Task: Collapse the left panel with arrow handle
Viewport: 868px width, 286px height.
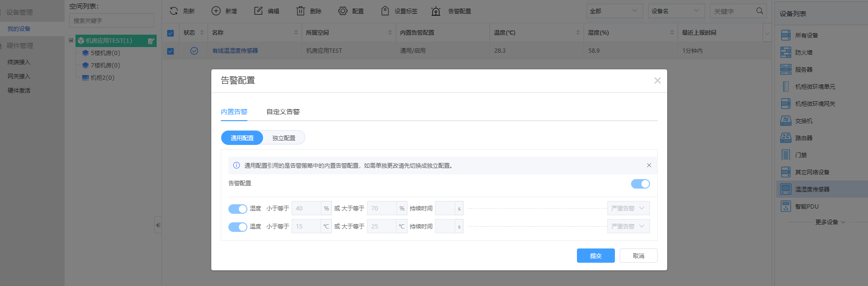Action: point(158,225)
